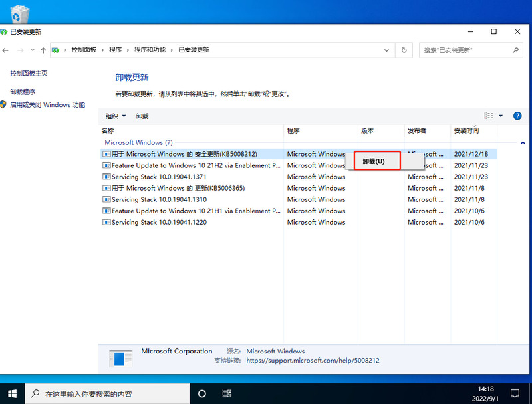Open the 组织 dropdown menu
The height and width of the screenshot is (404, 532).
coord(116,116)
